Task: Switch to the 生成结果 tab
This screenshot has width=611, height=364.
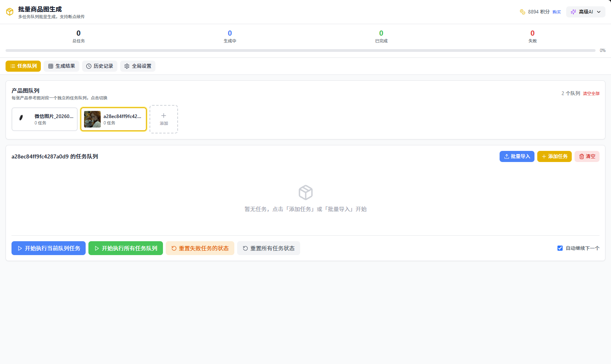Action: tap(61, 66)
